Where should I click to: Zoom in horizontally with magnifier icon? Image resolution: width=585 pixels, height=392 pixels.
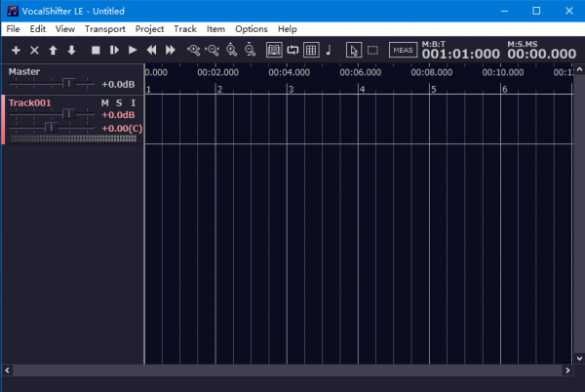click(x=194, y=50)
